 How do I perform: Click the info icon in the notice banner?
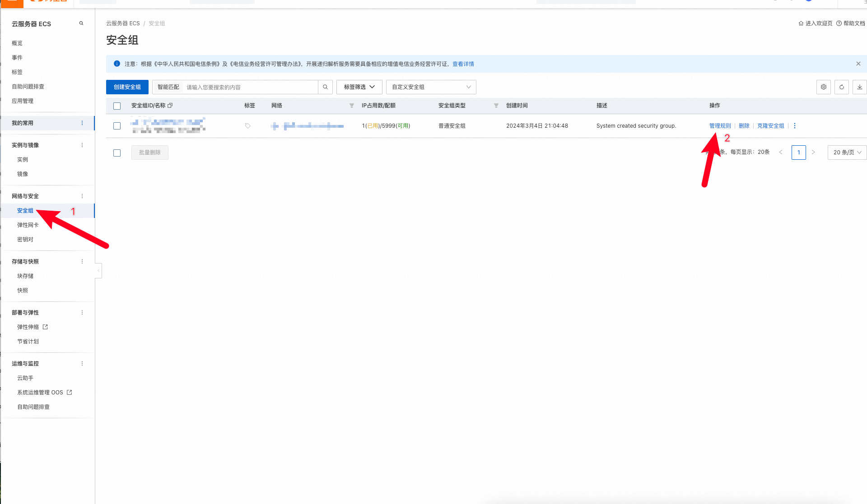[117, 64]
